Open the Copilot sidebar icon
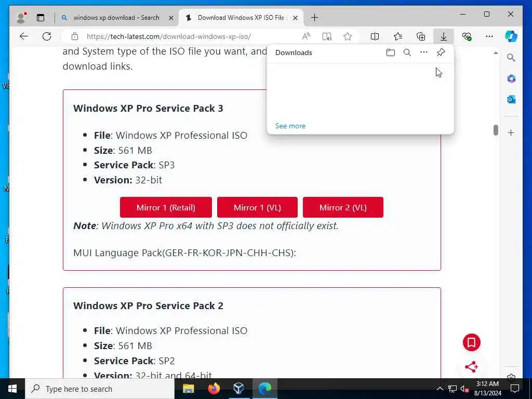 tap(511, 36)
